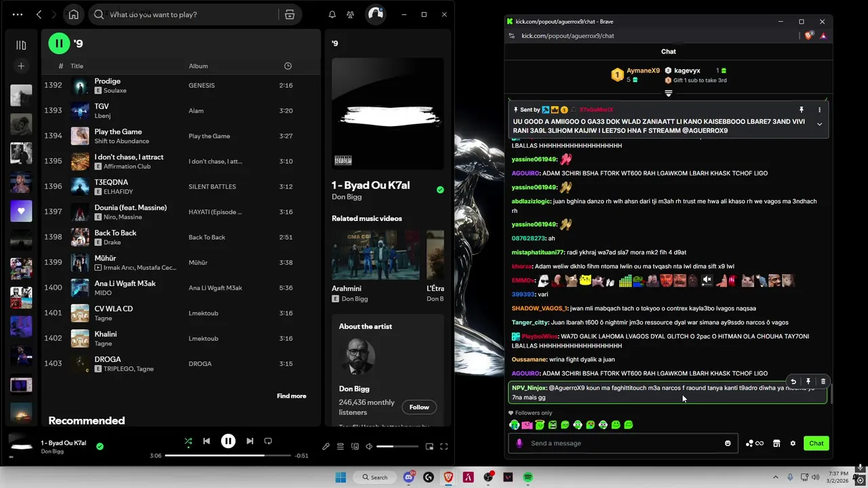Open the Windows Start menu
Image resolution: width=868 pixels, height=488 pixels.
[x=340, y=477]
